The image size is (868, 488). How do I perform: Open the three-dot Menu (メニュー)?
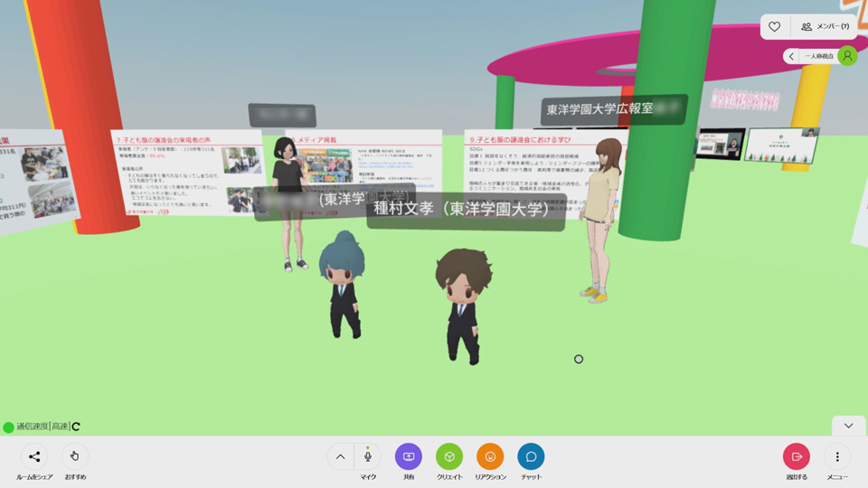click(x=837, y=456)
